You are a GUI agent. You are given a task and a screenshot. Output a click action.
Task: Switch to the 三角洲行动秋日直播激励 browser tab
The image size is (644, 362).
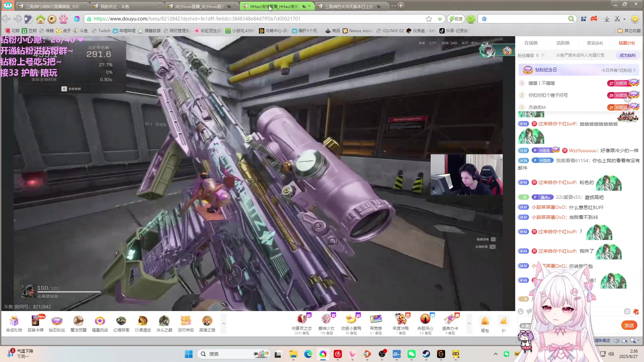52,6
